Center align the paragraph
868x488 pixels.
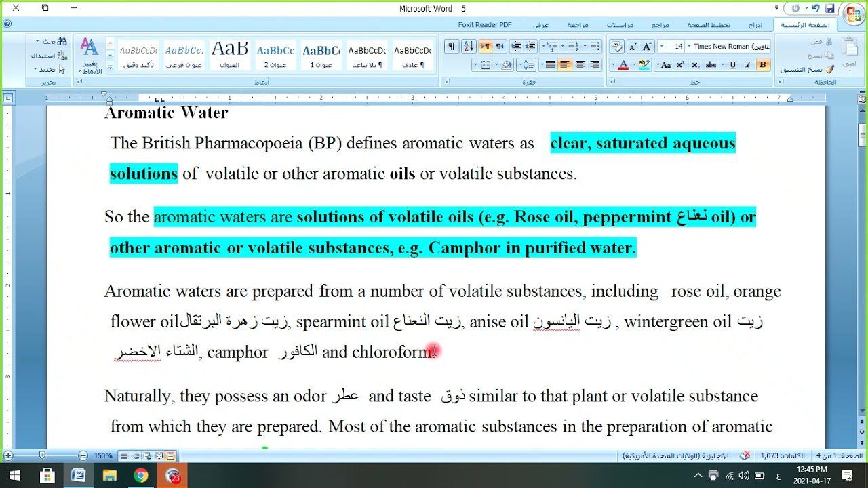tap(580, 65)
